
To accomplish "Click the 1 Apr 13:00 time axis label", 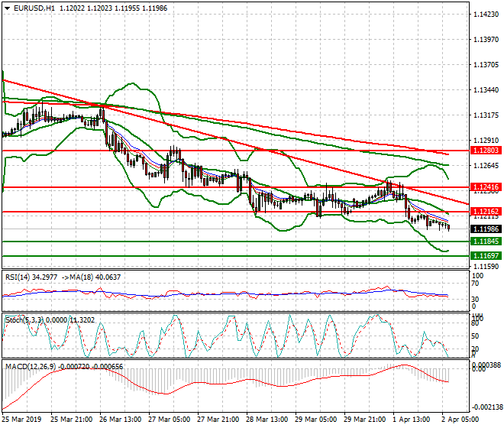I will [412, 420].
